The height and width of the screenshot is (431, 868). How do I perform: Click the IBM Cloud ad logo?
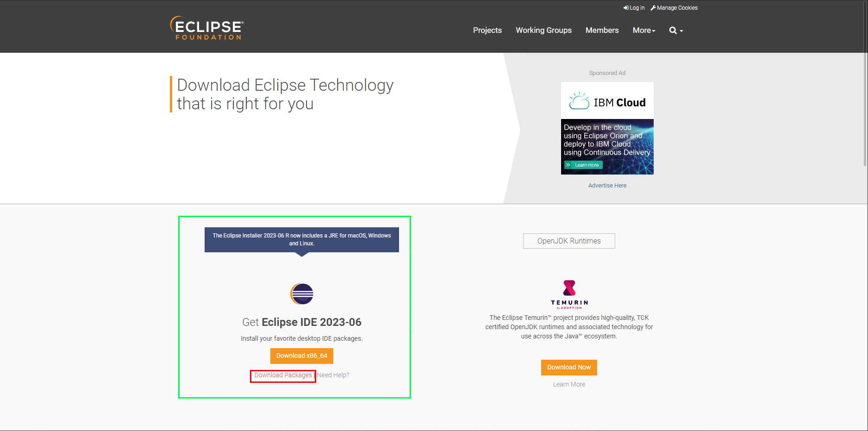(x=607, y=101)
